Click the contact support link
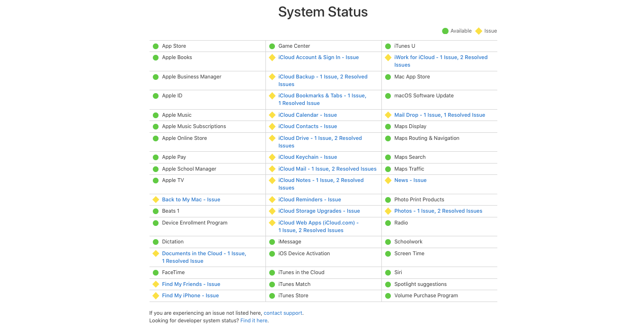This screenshot has height=328, width=644. point(283,313)
